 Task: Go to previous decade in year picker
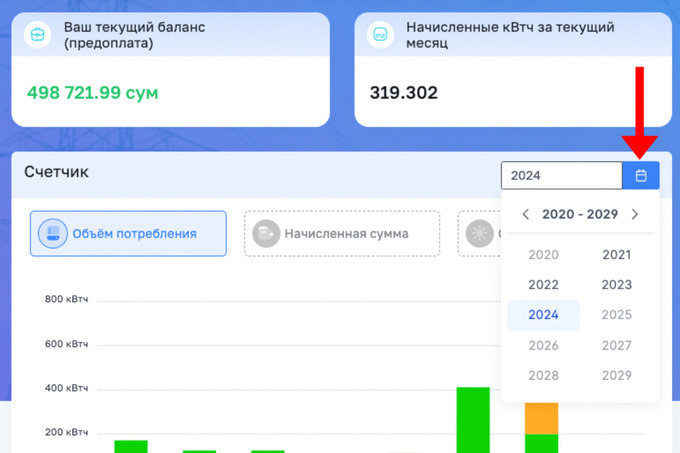(x=526, y=214)
